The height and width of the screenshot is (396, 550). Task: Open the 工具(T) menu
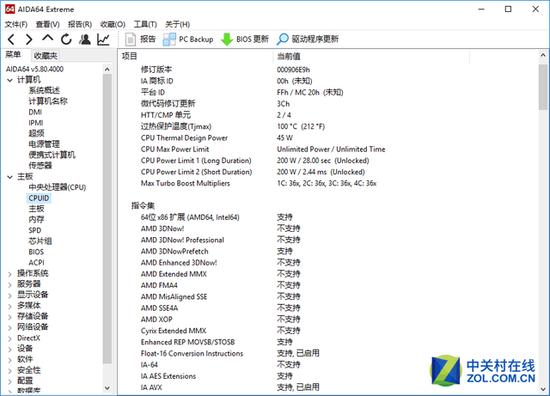pos(145,24)
